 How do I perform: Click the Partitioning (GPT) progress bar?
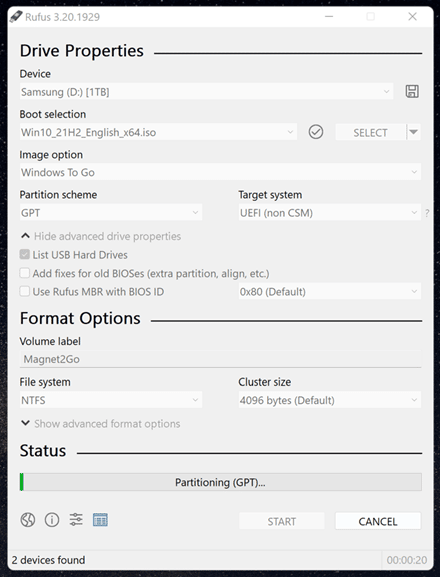220,482
